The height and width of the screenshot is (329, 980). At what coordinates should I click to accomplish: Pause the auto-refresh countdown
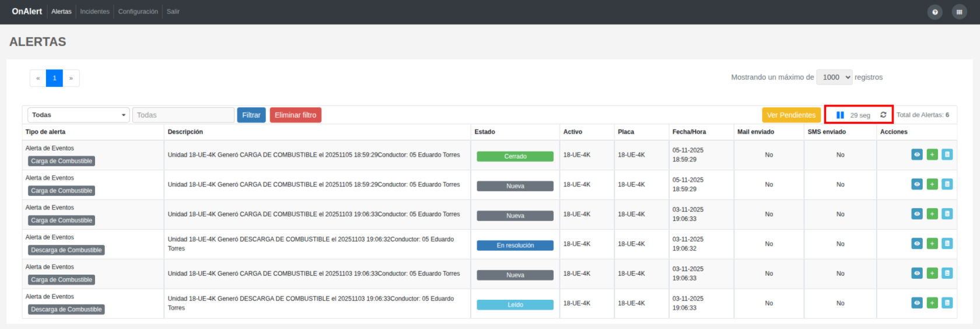(840, 115)
